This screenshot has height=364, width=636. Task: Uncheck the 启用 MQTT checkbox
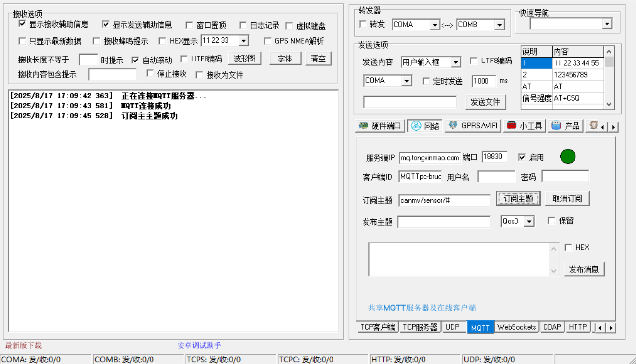(x=522, y=157)
